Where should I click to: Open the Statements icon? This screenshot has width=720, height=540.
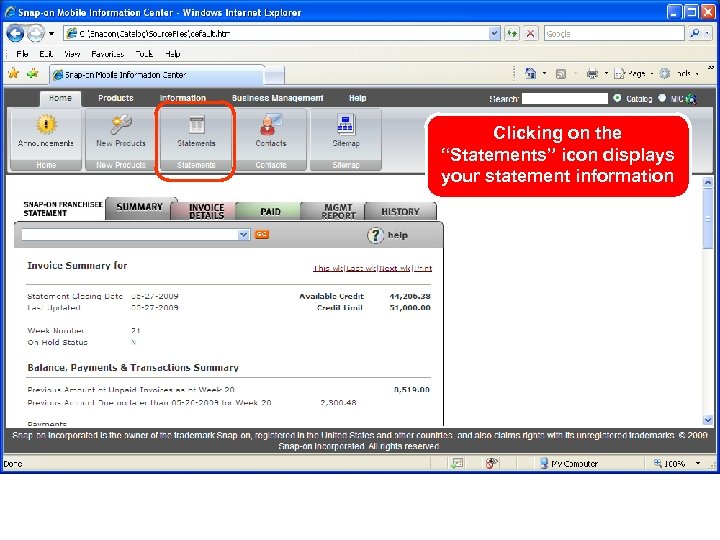(x=197, y=124)
